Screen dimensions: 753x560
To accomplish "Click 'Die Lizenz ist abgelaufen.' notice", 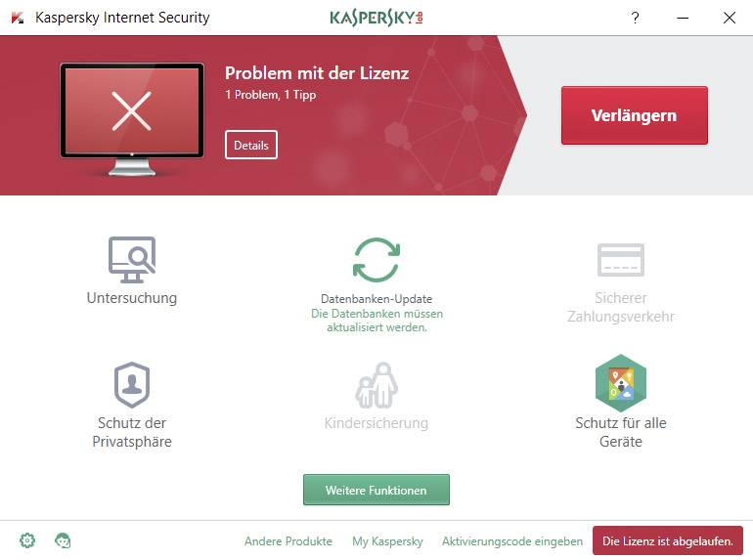I will [x=668, y=540].
